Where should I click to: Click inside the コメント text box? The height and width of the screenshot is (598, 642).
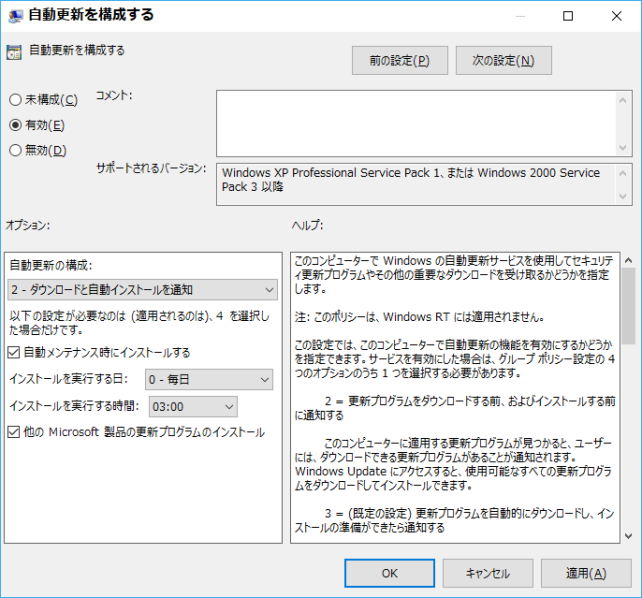coord(416,123)
